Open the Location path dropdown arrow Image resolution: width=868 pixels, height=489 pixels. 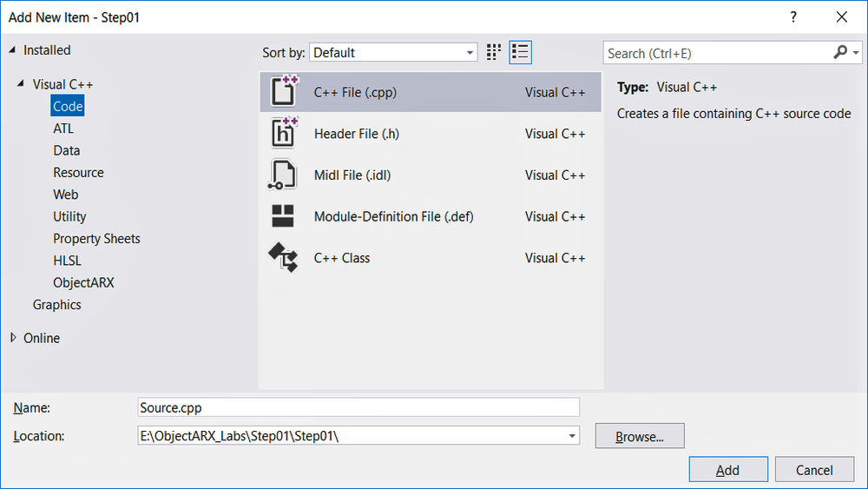click(x=572, y=436)
